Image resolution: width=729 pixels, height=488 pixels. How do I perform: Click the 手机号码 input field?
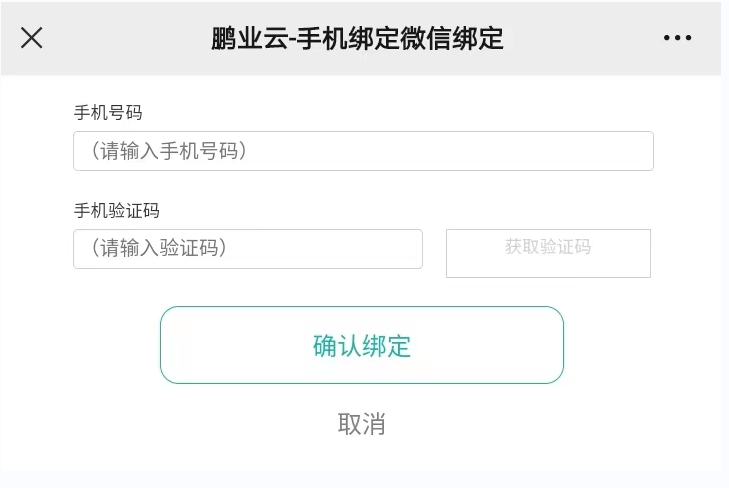click(363, 151)
